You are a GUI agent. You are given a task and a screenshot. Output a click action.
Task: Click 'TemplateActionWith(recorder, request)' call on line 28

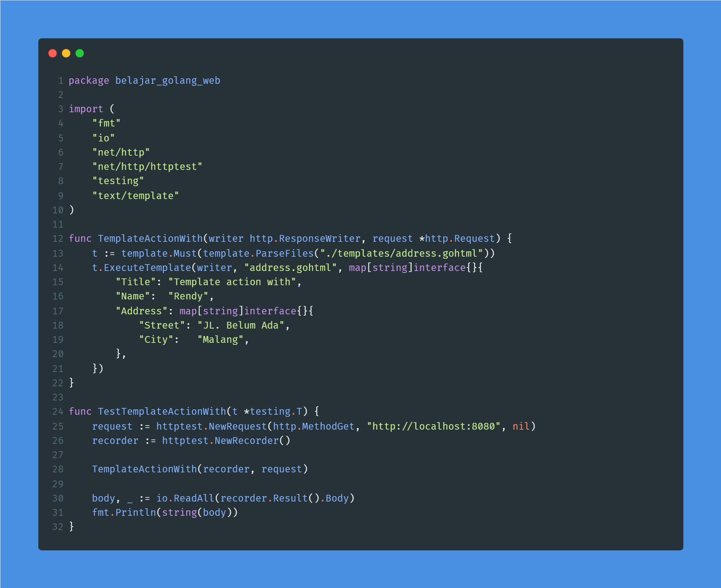click(200, 469)
